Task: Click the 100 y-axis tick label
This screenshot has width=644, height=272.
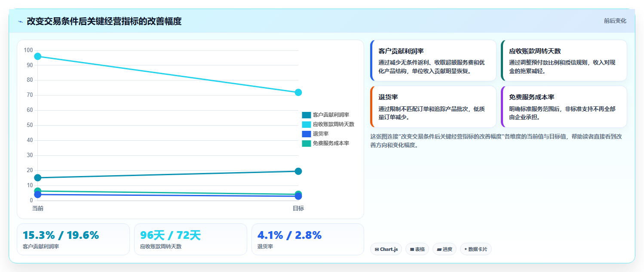Action: pyautogui.click(x=28, y=50)
